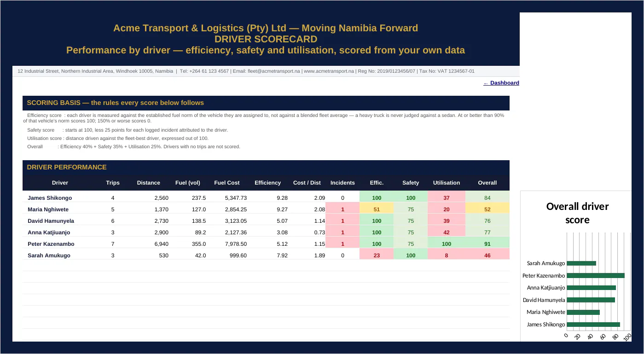Click the Utilisation column header
The height and width of the screenshot is (354, 644).
tap(447, 183)
